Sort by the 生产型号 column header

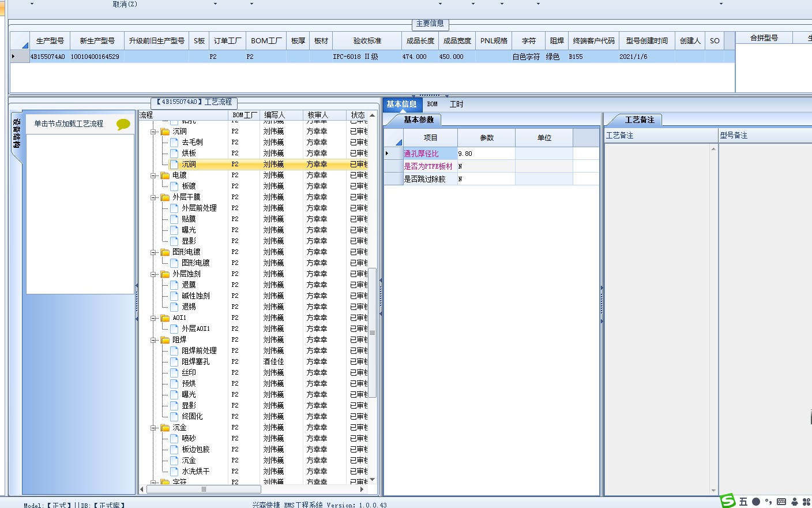click(x=50, y=40)
